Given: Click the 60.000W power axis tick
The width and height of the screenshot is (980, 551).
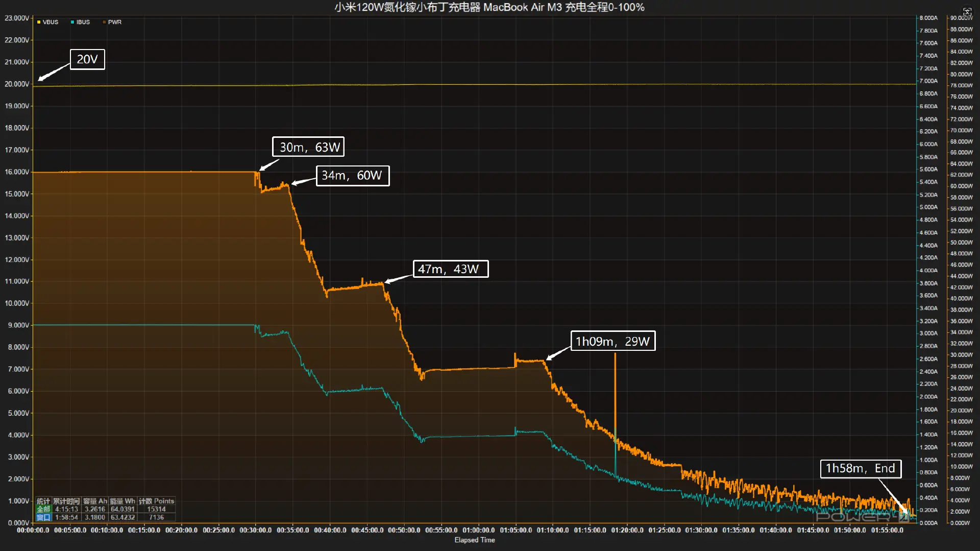Looking at the screenshot, I should pos(961,186).
